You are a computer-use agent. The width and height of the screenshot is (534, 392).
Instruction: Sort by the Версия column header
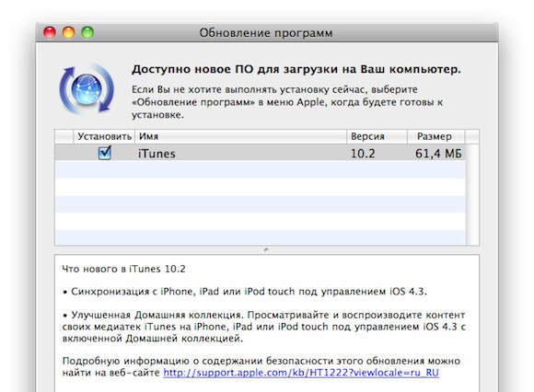point(377,136)
